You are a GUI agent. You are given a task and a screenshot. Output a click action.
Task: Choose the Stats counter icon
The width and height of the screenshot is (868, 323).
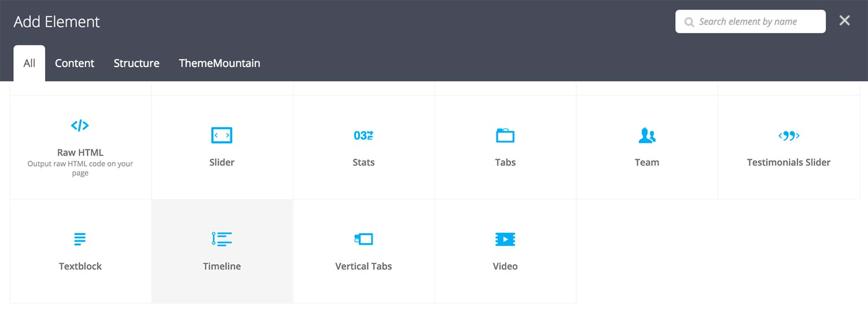363,135
